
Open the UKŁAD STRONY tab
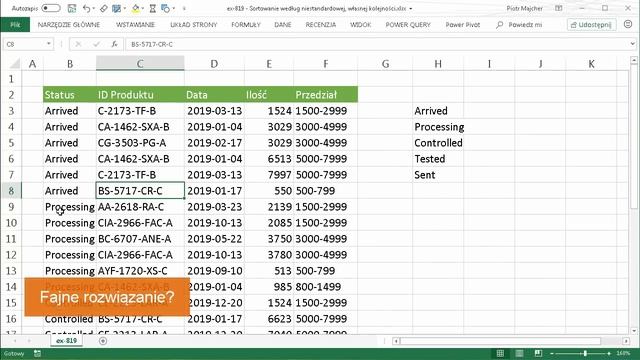pyautogui.click(x=193, y=24)
